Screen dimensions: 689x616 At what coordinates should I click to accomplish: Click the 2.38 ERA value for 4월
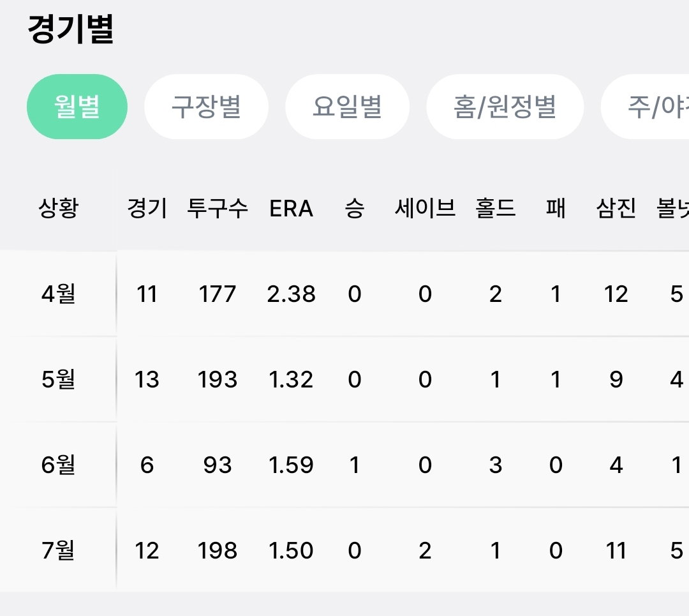click(x=291, y=294)
